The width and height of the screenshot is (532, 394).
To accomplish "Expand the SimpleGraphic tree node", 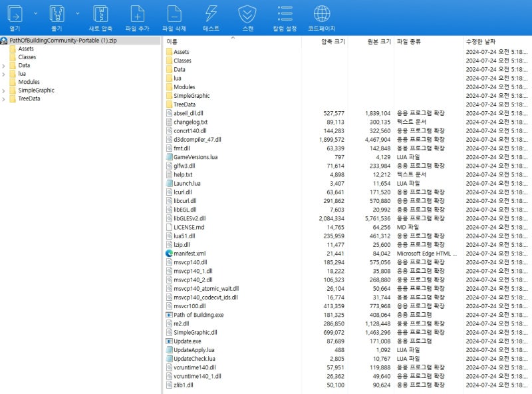I will point(4,91).
